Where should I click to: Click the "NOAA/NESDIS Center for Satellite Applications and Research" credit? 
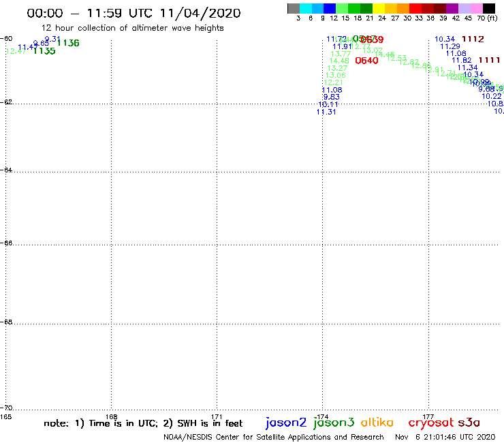[274, 438]
